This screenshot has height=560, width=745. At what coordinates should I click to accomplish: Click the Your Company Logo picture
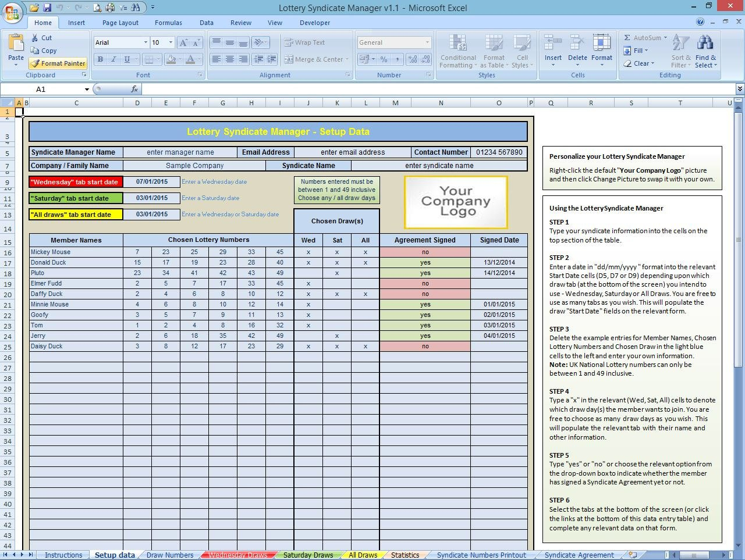pos(456,202)
